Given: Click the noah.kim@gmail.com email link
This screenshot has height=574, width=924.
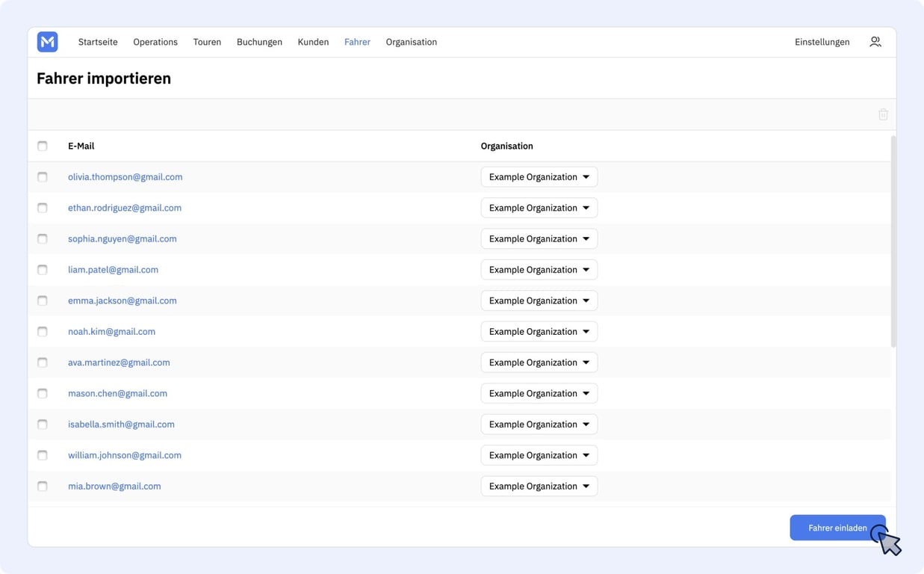Looking at the screenshot, I should coord(111,331).
